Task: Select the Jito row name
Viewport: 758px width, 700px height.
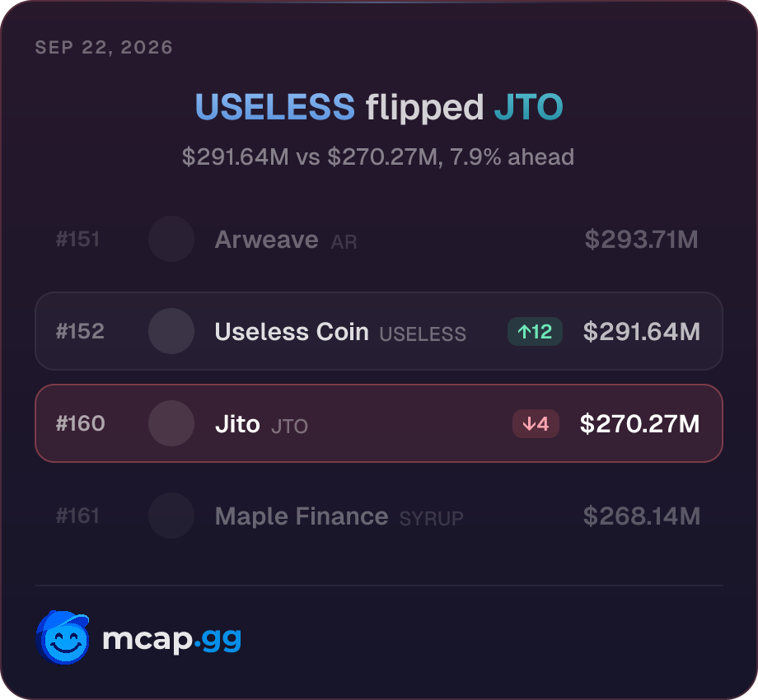Action: [237, 424]
